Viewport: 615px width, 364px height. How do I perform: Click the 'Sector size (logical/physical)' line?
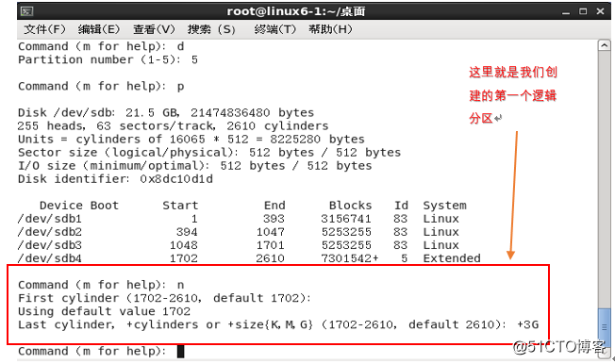(209, 153)
